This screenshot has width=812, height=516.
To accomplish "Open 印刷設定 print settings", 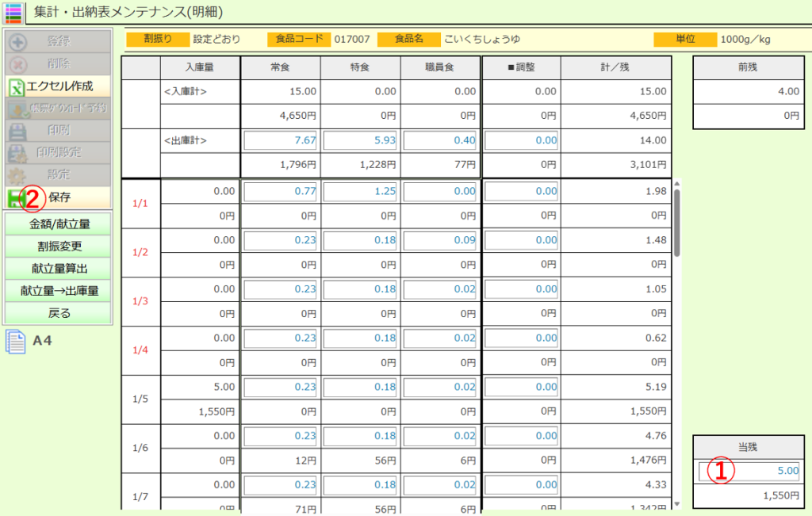I will click(58, 152).
